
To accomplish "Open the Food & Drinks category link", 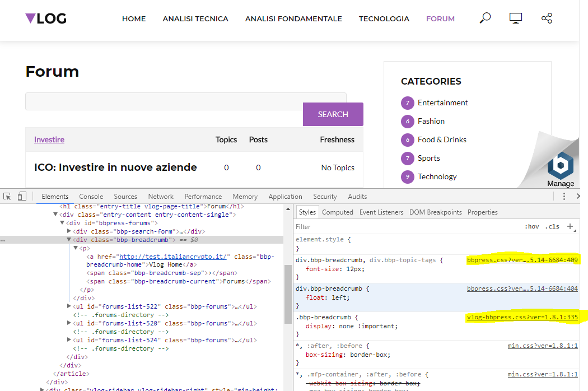I will pos(442,139).
